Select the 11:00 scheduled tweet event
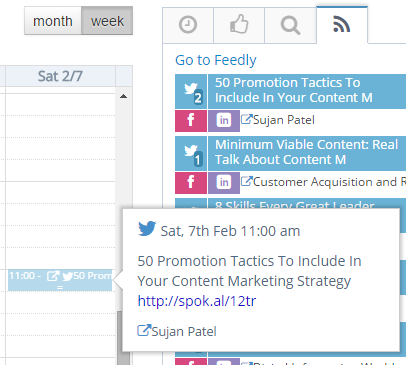 click(x=60, y=280)
